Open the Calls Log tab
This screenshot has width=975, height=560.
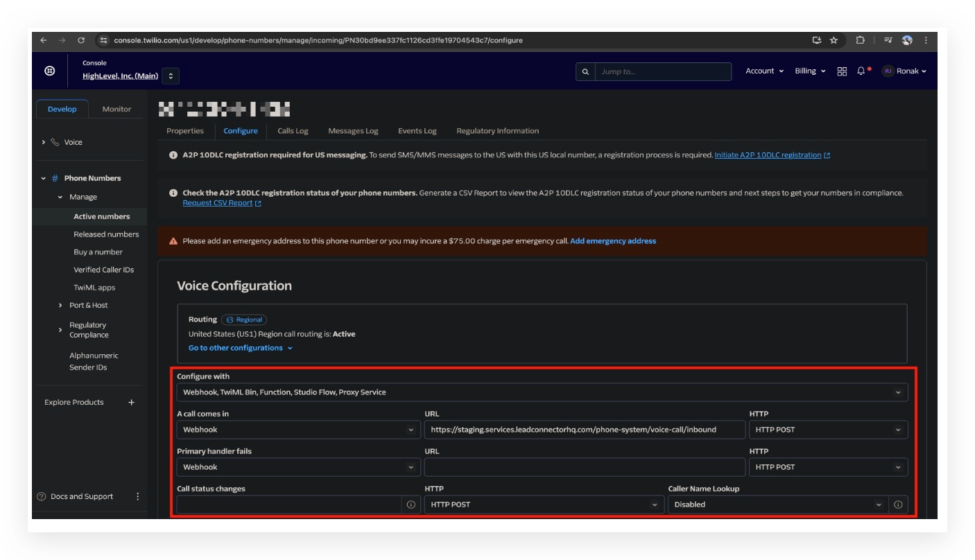[x=293, y=130]
